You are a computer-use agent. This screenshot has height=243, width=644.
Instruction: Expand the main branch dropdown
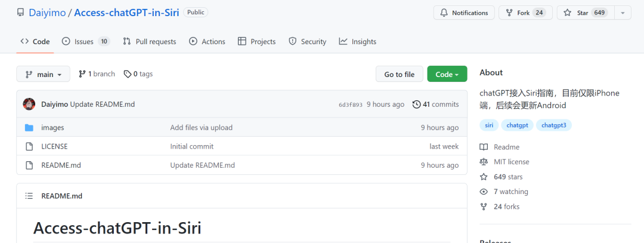pos(43,75)
